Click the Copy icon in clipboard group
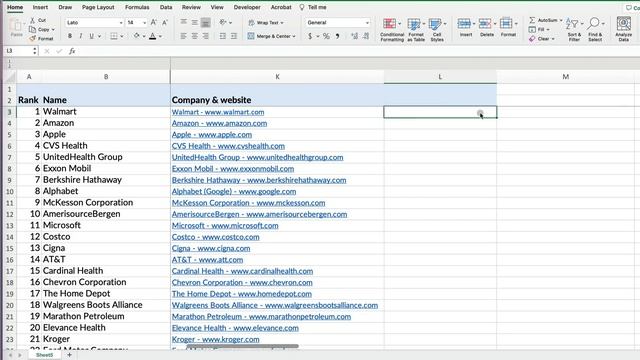The height and width of the screenshot is (360, 640). tap(32, 29)
